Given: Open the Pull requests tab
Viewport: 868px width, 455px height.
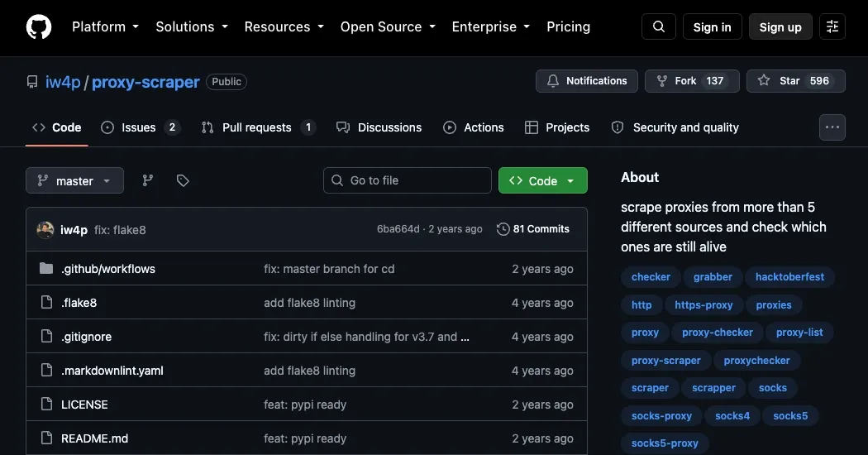Looking at the screenshot, I should [x=259, y=127].
